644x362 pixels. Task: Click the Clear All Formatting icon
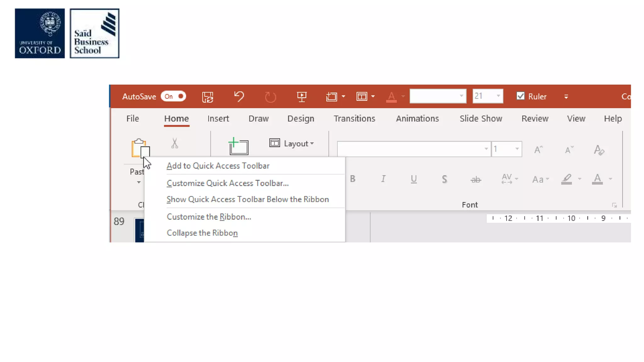tap(599, 150)
